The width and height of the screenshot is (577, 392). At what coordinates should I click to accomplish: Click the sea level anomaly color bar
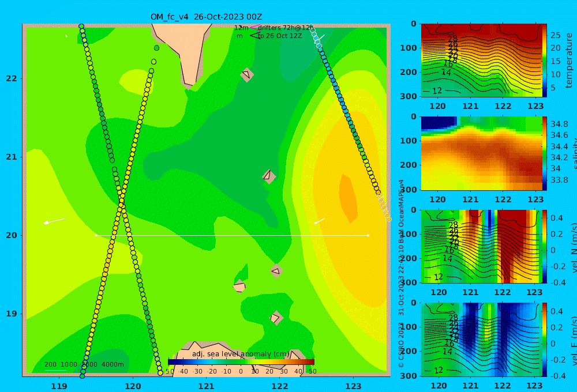pyautogui.click(x=241, y=362)
